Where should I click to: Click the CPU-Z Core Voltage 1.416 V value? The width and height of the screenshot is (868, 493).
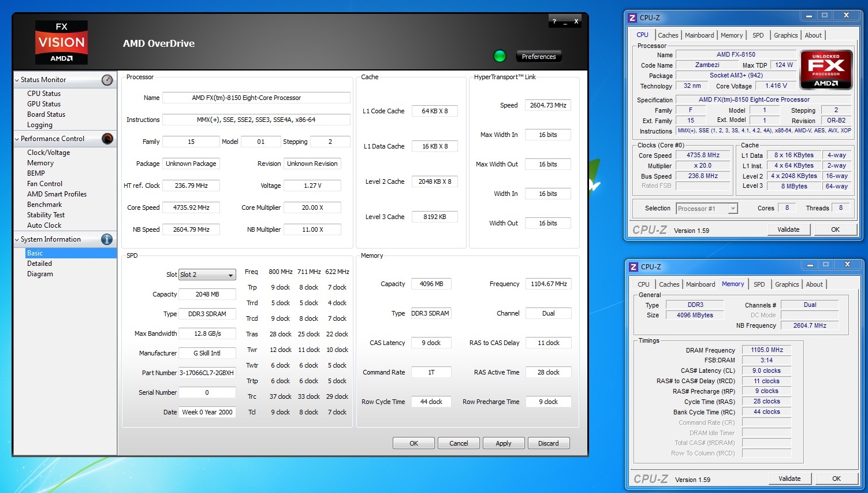click(776, 86)
